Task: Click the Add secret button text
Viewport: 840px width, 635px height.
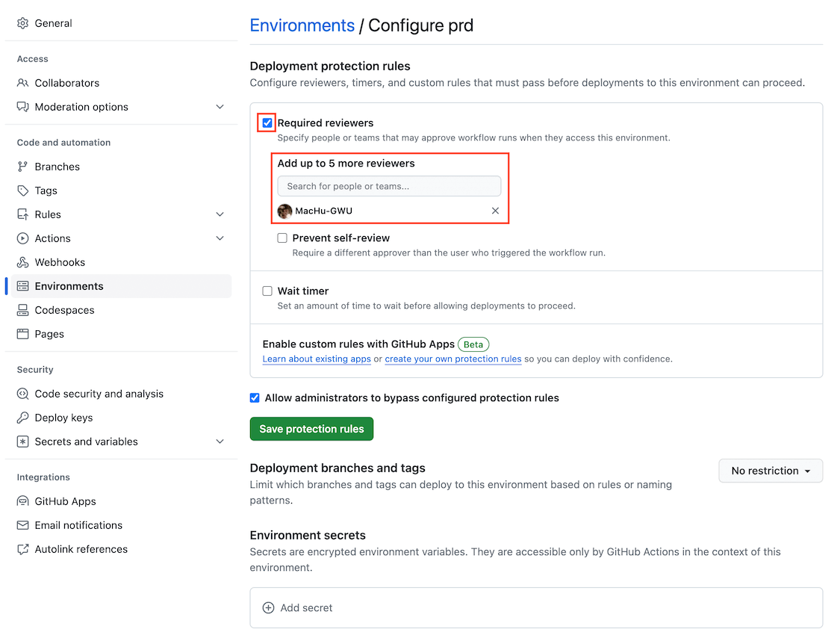Action: (306, 607)
